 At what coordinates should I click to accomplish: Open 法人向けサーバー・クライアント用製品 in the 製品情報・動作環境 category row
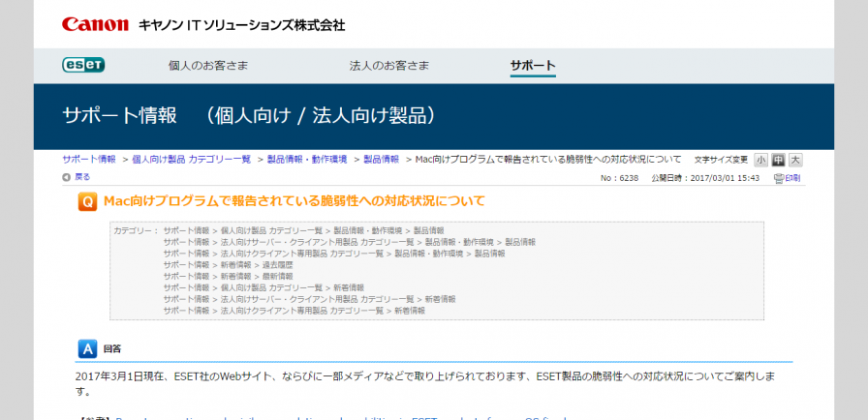click(317, 242)
